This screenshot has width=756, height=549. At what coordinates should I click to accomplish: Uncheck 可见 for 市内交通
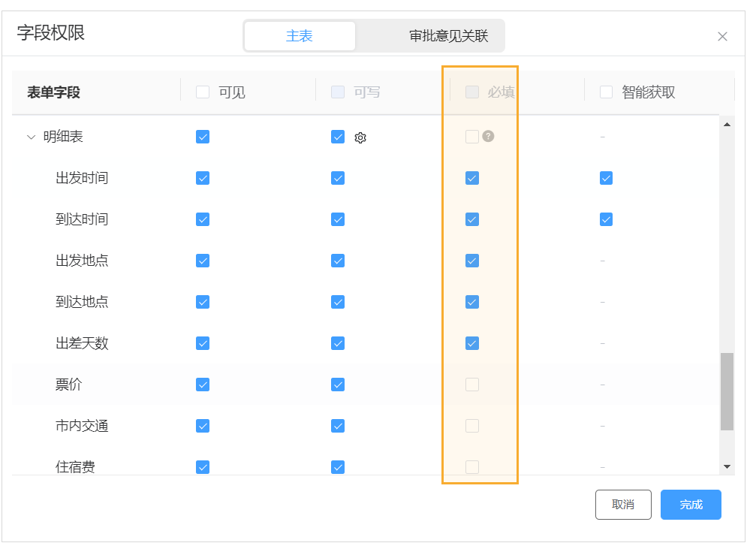coord(203,426)
